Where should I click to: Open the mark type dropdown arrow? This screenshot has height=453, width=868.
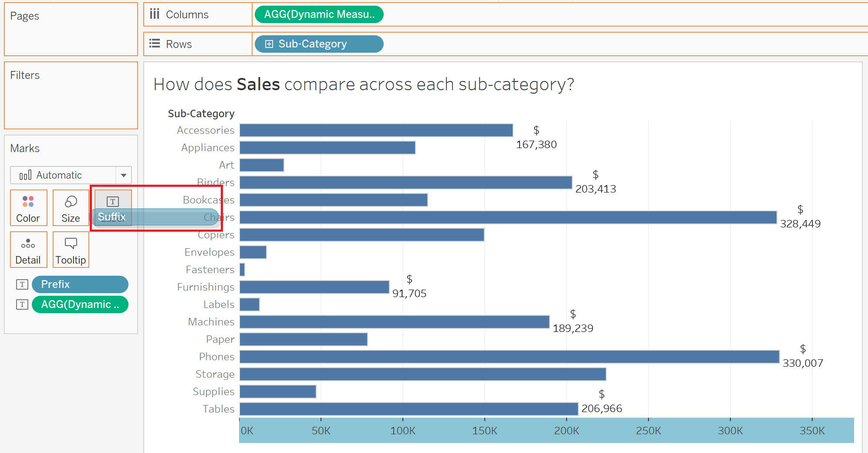(x=124, y=175)
